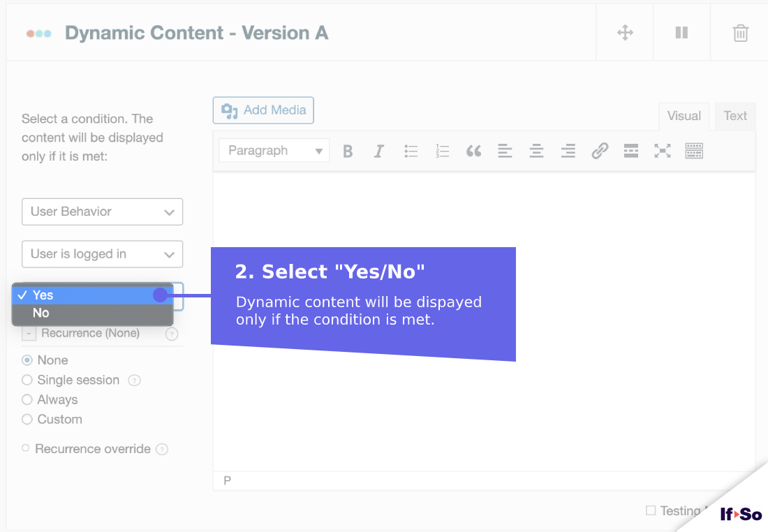The image size is (768, 532).
Task: Select the None recurrence option
Action: click(26, 360)
